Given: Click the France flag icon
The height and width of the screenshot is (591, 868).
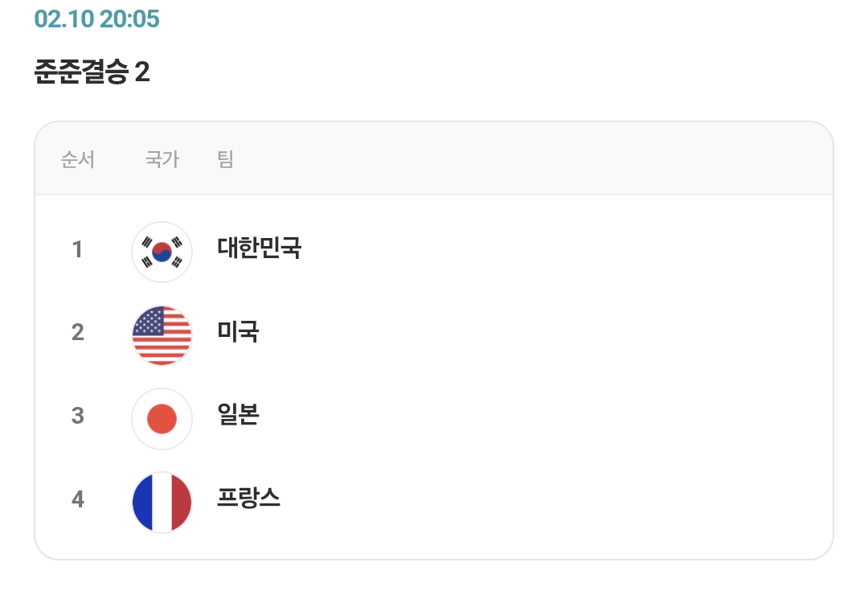Looking at the screenshot, I should pos(162,502).
